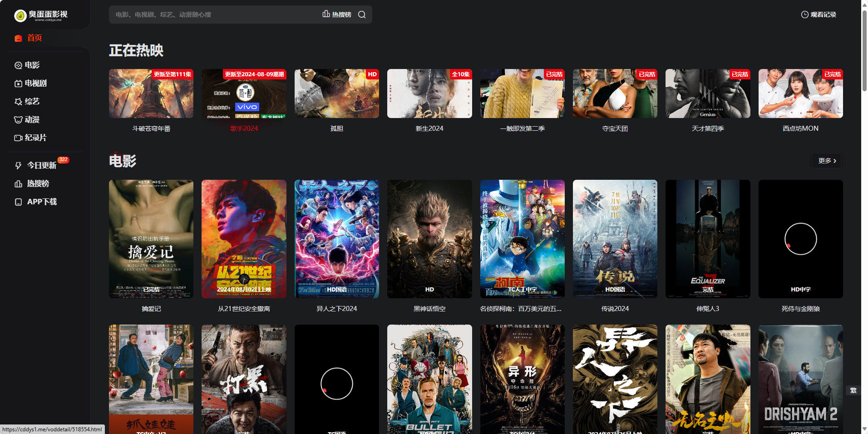The image size is (868, 434).
Task: Open 观看记录 watch history
Action: [x=819, y=15]
